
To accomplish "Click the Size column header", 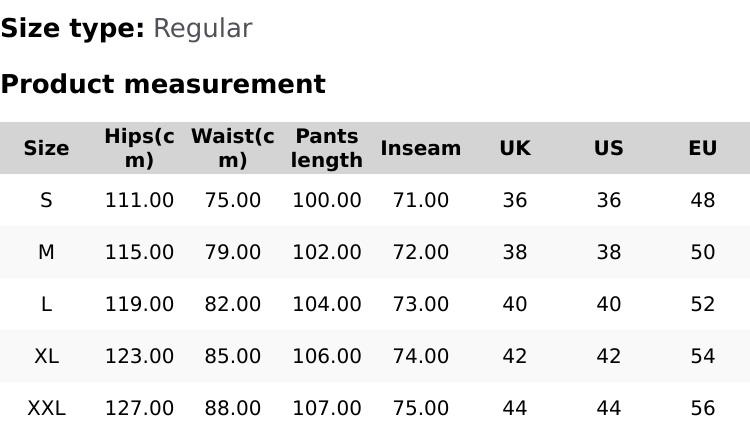I will (x=46, y=148).
